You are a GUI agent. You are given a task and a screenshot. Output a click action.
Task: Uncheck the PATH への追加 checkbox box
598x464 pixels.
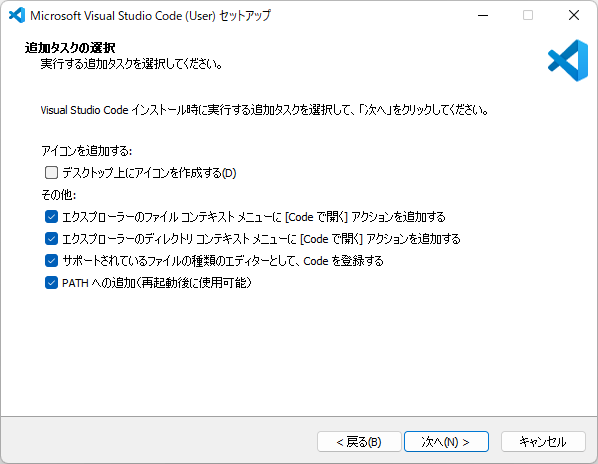point(51,283)
